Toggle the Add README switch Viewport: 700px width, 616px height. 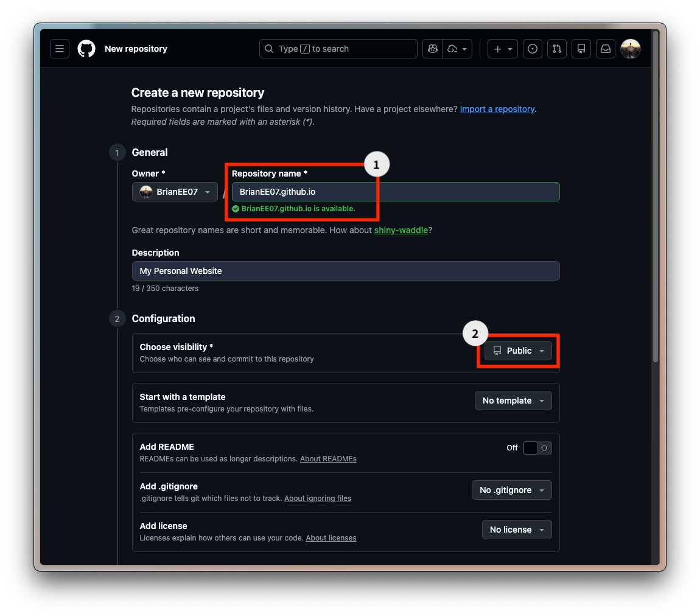click(537, 448)
